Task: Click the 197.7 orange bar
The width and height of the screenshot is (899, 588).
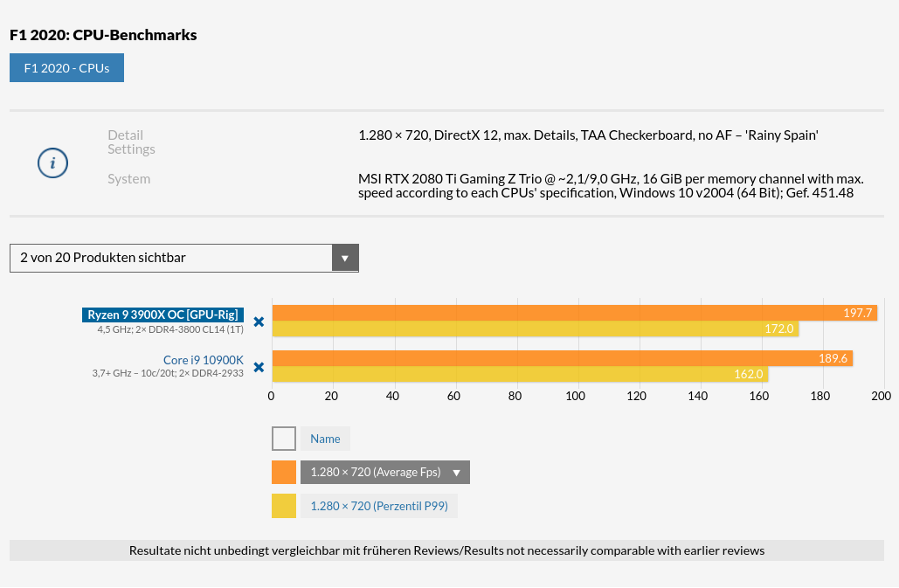Action: tap(575, 313)
